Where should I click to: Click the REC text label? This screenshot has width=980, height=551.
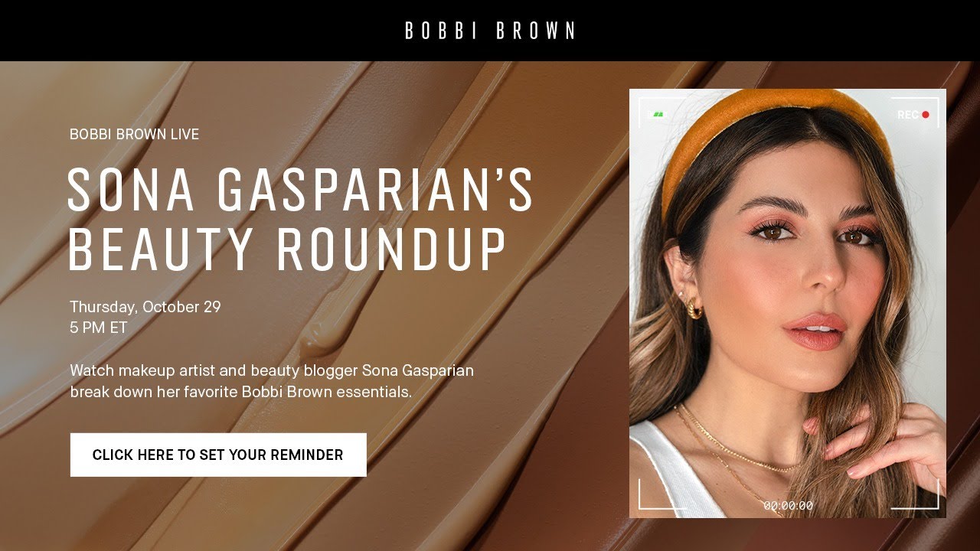(x=907, y=115)
